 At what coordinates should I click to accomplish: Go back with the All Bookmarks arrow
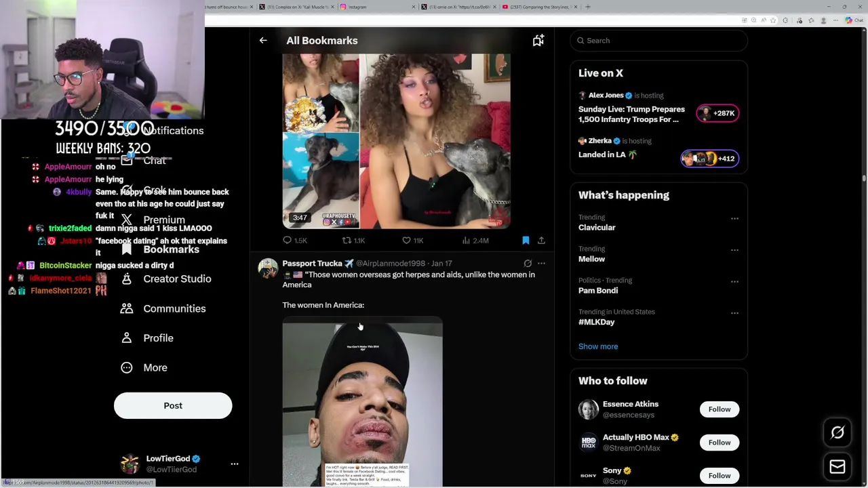point(263,41)
